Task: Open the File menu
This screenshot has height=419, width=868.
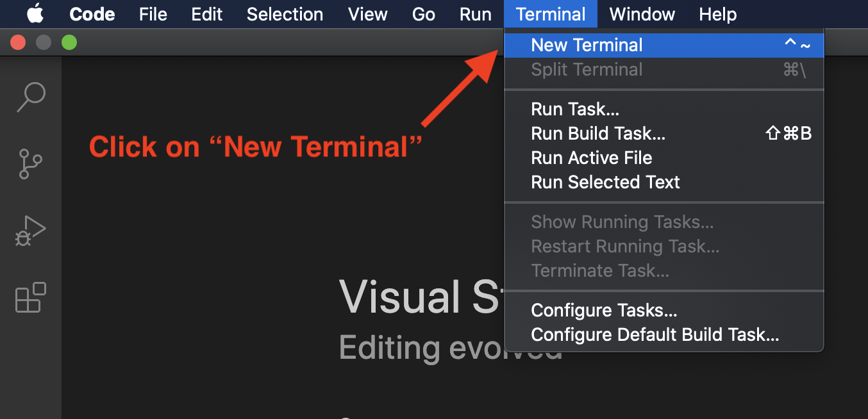Action: point(153,13)
